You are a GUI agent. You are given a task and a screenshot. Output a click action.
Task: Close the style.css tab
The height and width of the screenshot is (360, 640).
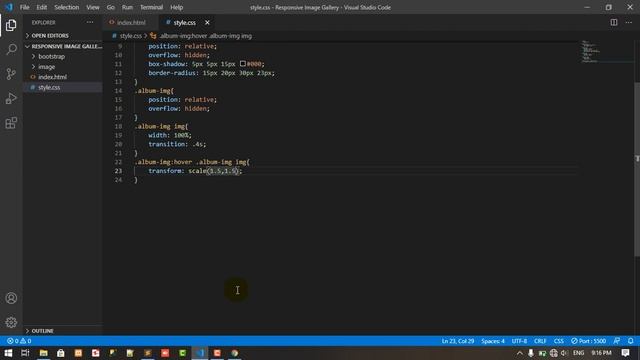207,22
